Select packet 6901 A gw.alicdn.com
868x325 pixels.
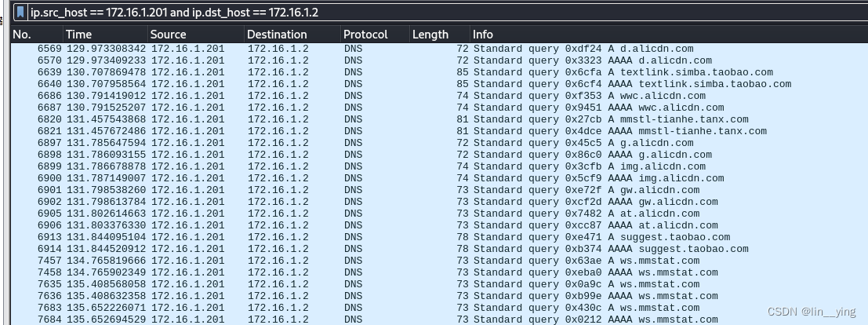[x=439, y=190]
